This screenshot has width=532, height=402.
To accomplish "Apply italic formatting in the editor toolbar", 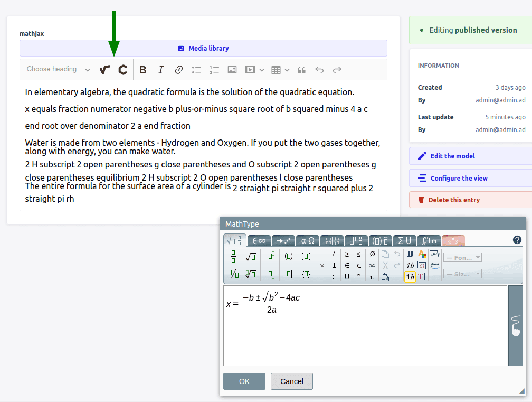I will pyautogui.click(x=161, y=70).
